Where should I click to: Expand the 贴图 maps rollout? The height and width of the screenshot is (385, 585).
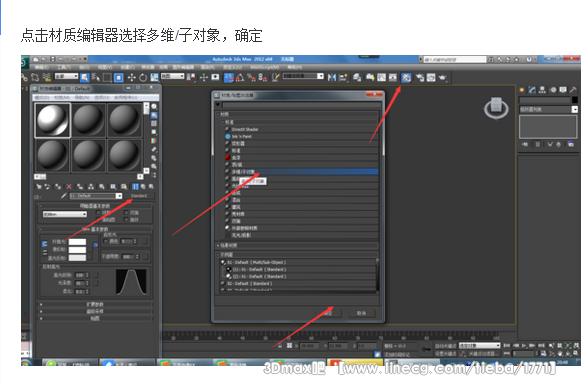click(x=96, y=318)
